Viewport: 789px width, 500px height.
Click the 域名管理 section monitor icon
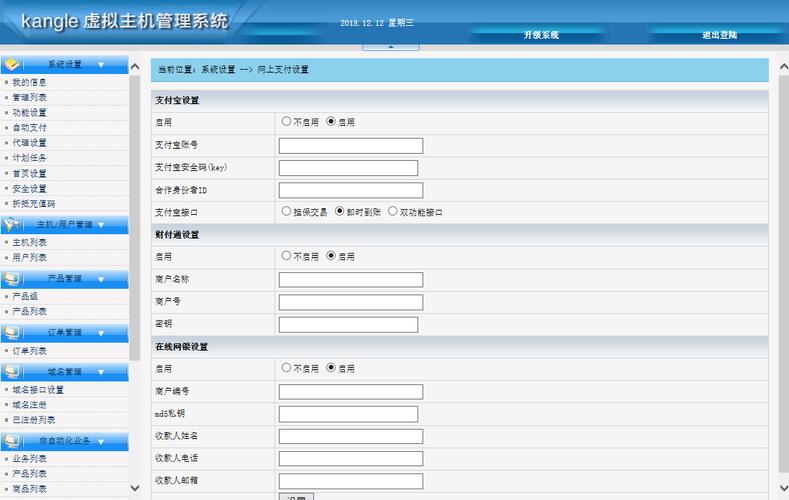[12, 372]
